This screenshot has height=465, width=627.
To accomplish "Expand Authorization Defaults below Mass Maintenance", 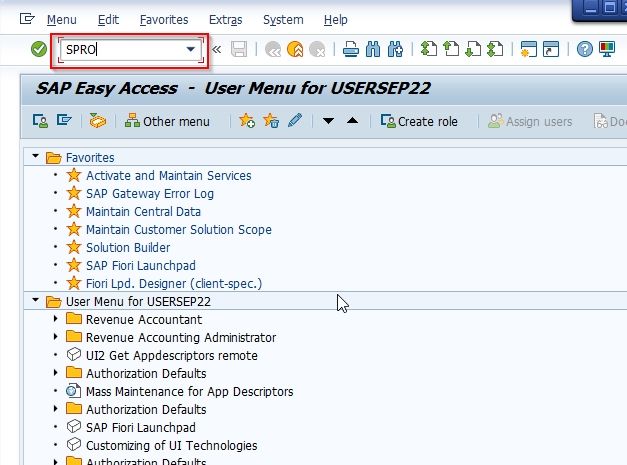I will coord(56,409).
